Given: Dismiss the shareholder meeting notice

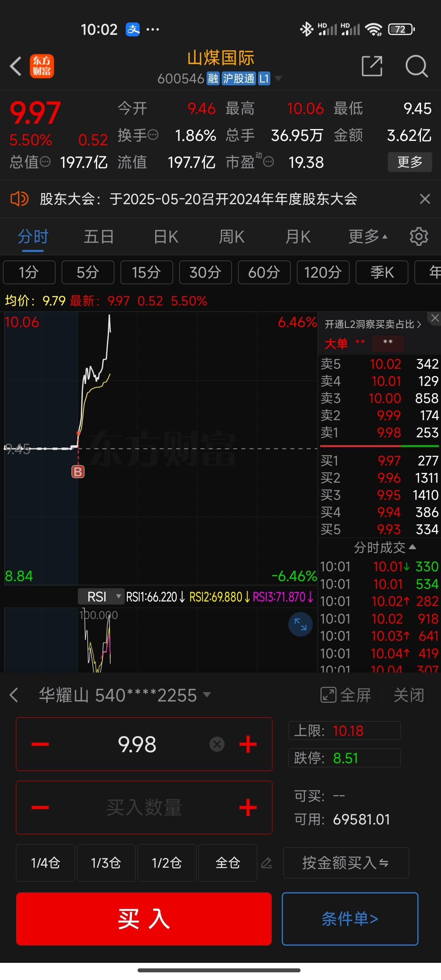Looking at the screenshot, I should tap(425, 199).
